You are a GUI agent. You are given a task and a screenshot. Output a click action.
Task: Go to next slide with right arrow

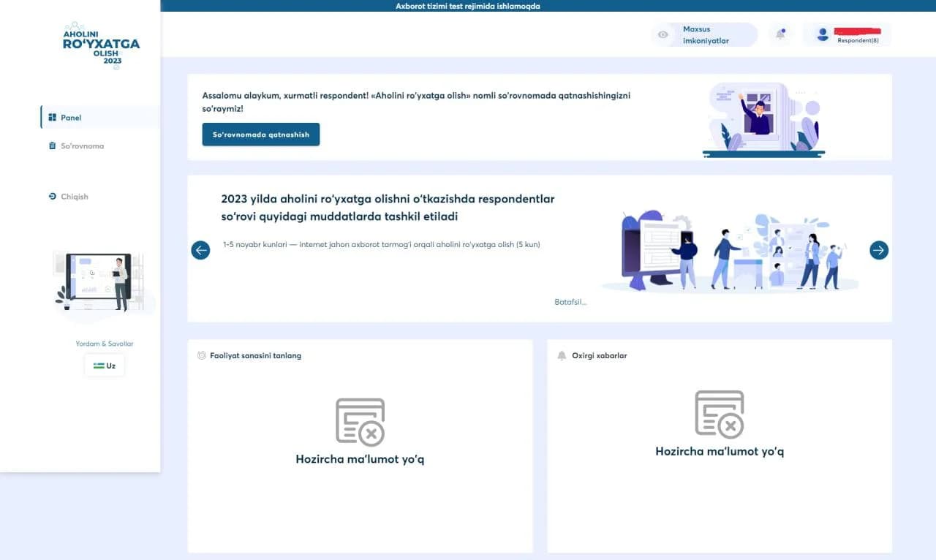tap(878, 250)
